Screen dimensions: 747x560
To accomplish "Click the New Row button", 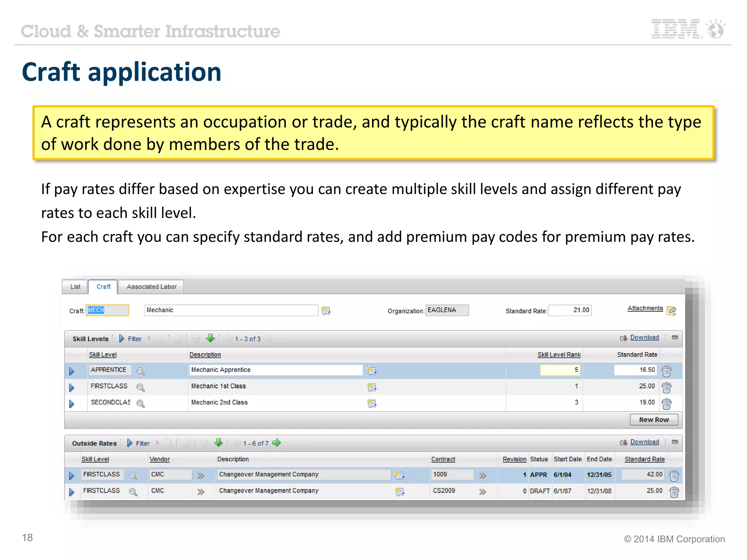I will 653,420.
